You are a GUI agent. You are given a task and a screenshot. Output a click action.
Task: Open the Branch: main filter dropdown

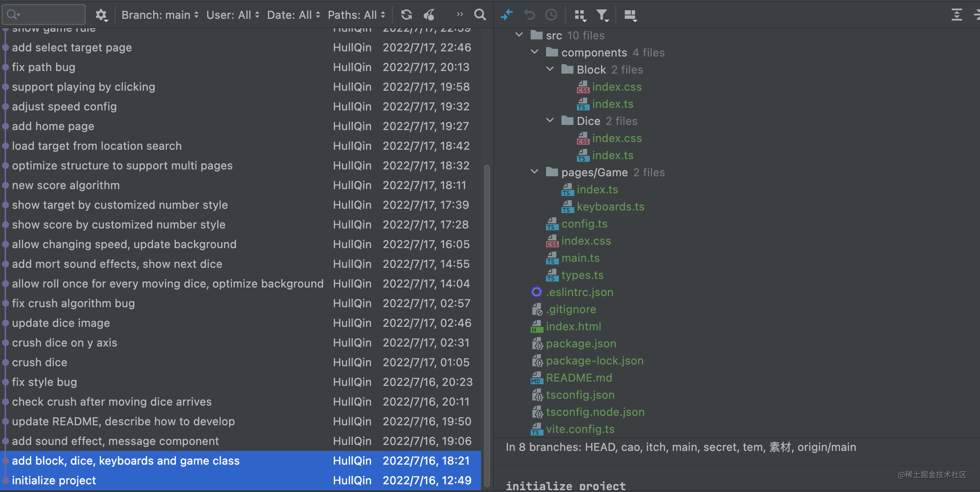[160, 15]
